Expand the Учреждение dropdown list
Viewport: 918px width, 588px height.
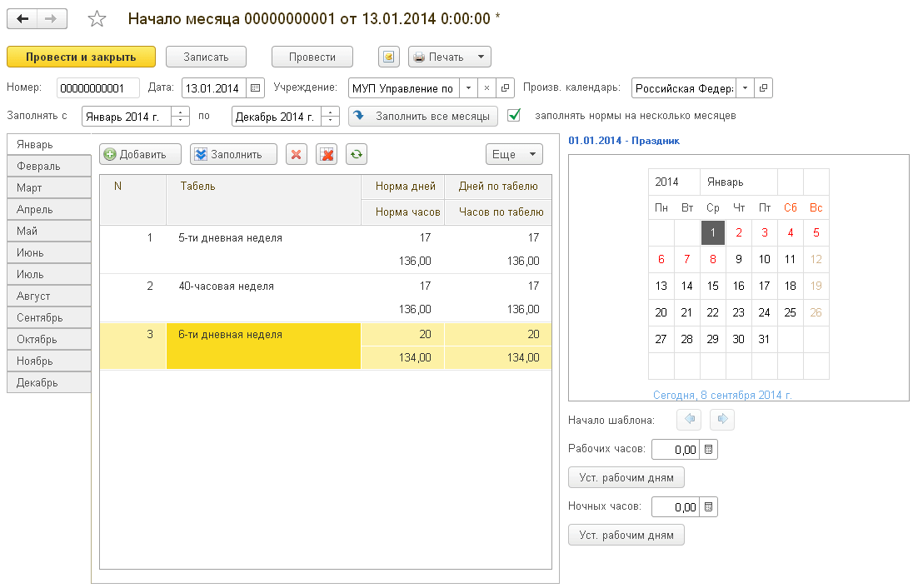point(468,88)
